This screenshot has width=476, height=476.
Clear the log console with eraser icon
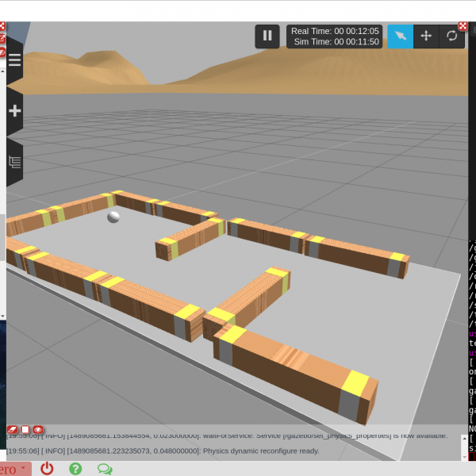point(13,429)
